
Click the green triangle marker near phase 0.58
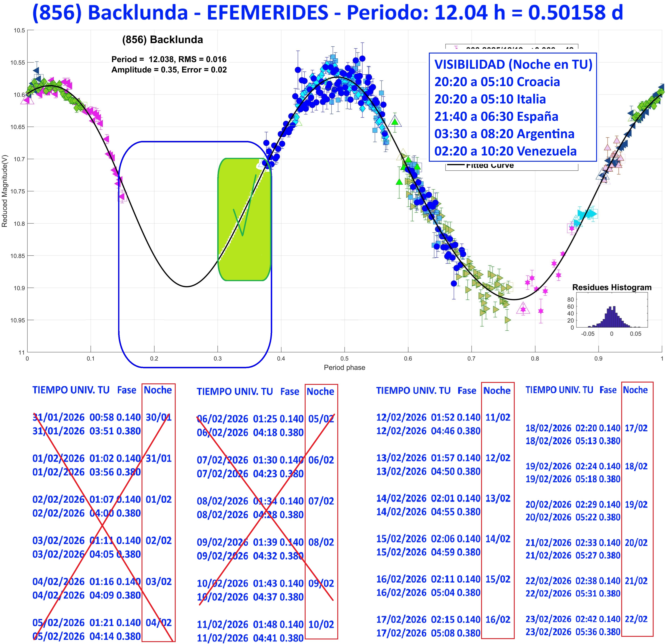pyautogui.click(x=395, y=121)
